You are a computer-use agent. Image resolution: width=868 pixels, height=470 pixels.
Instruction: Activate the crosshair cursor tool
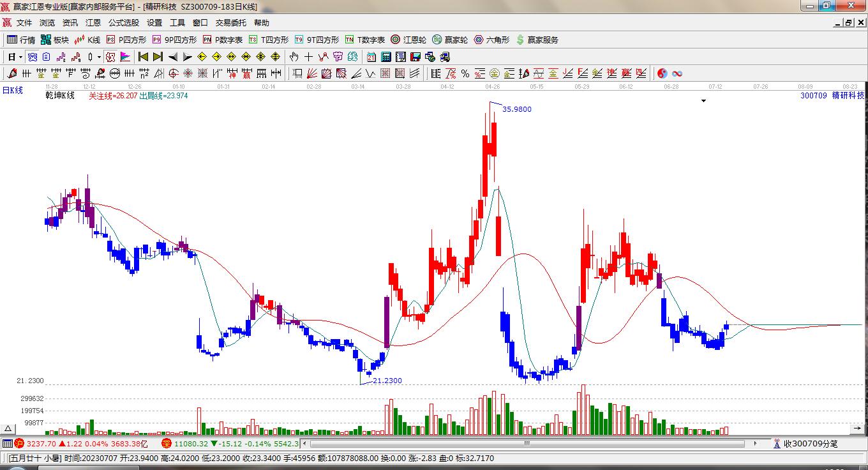[308, 57]
